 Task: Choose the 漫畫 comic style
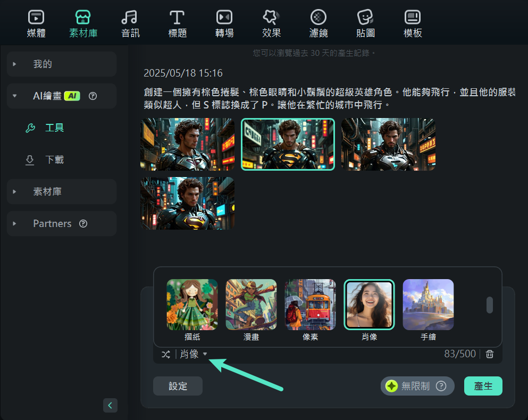pos(251,305)
